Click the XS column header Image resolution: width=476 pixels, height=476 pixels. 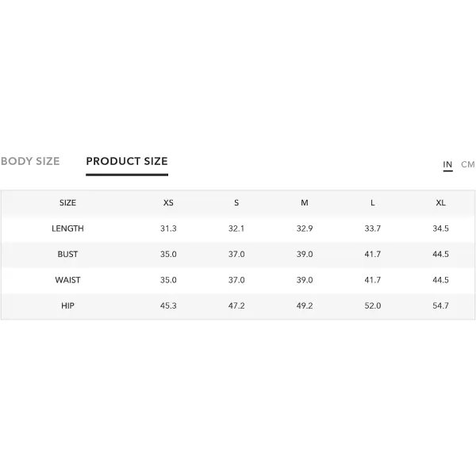[168, 203]
